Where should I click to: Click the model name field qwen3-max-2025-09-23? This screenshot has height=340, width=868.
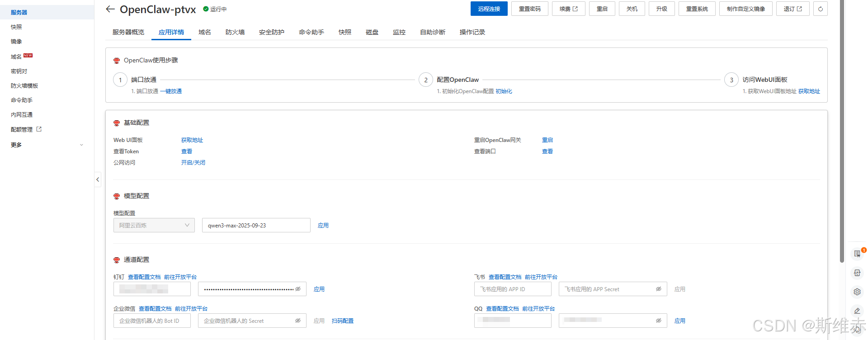click(x=256, y=225)
